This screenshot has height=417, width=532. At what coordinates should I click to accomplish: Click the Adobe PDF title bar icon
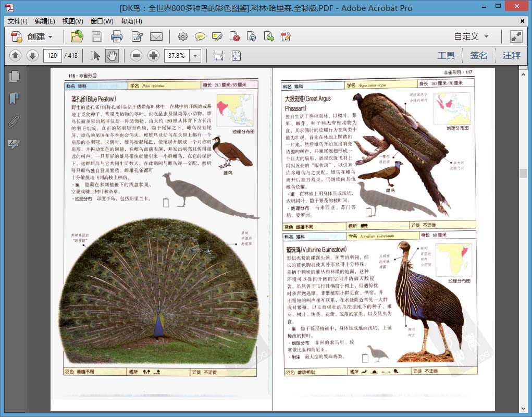10,7
